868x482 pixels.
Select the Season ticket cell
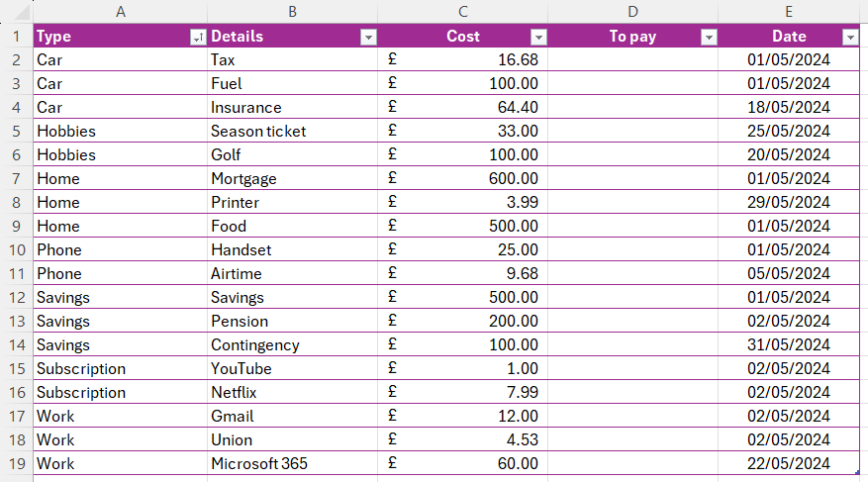pos(292,131)
